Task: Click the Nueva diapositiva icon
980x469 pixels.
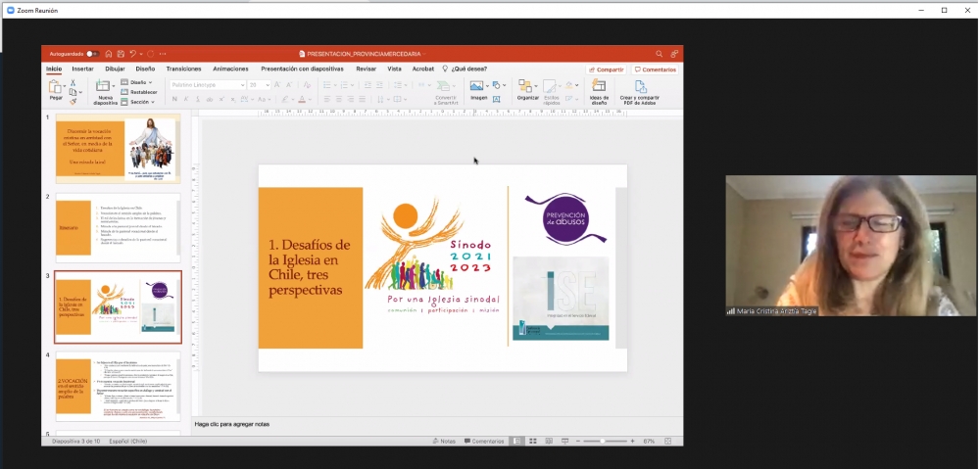Action: point(105,88)
